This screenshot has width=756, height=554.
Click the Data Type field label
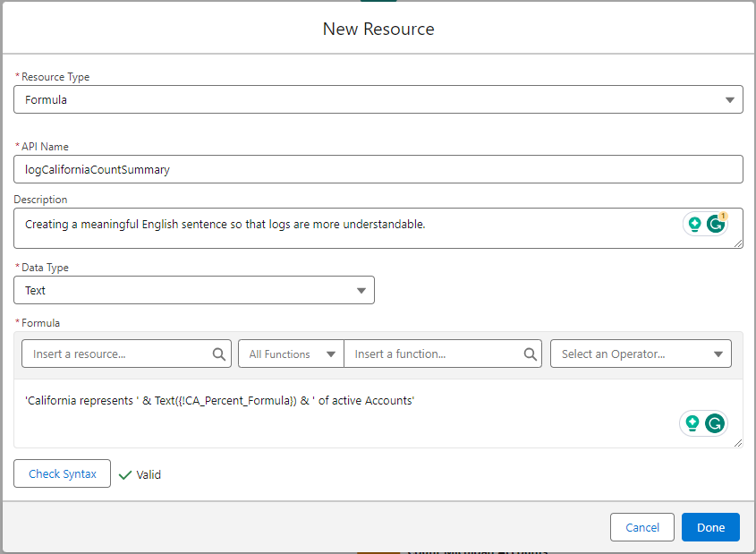point(45,268)
